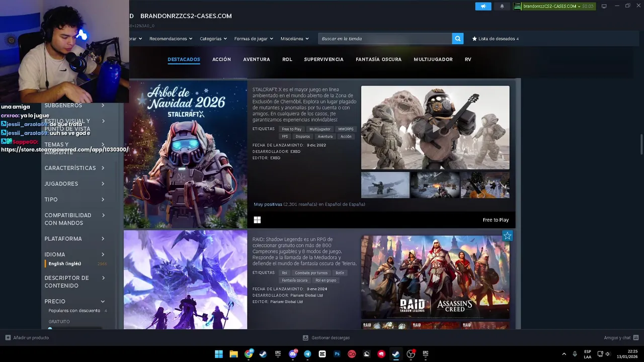644x362 pixels.
Task: Switch to the SUPERVIVENCIA tab
Action: pos(324,59)
